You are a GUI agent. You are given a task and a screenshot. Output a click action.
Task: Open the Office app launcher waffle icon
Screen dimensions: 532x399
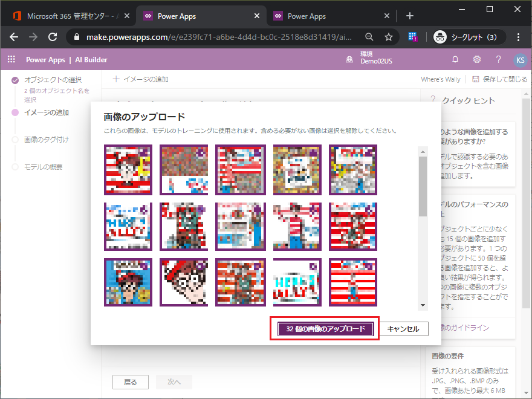coord(11,59)
